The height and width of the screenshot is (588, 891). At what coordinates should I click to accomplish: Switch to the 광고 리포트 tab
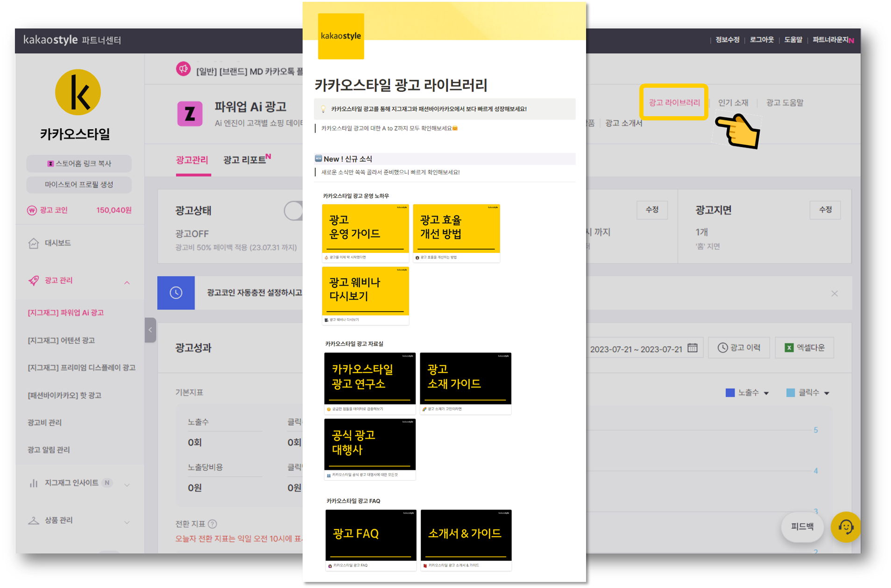pos(247,160)
